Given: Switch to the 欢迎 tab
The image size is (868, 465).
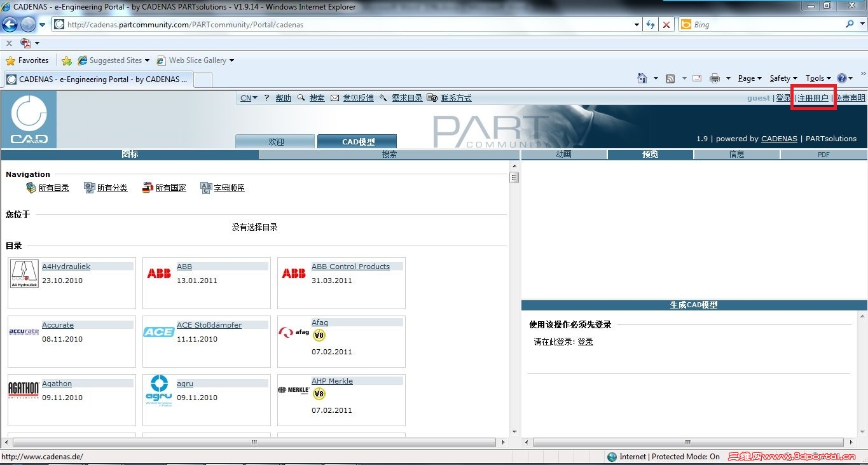Looking at the screenshot, I should [x=275, y=141].
